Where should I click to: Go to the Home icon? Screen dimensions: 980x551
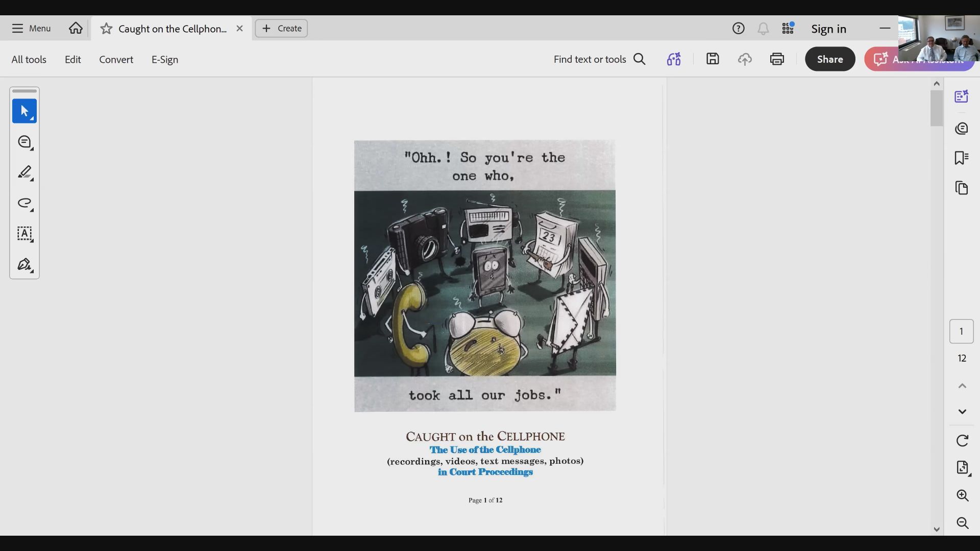click(76, 28)
